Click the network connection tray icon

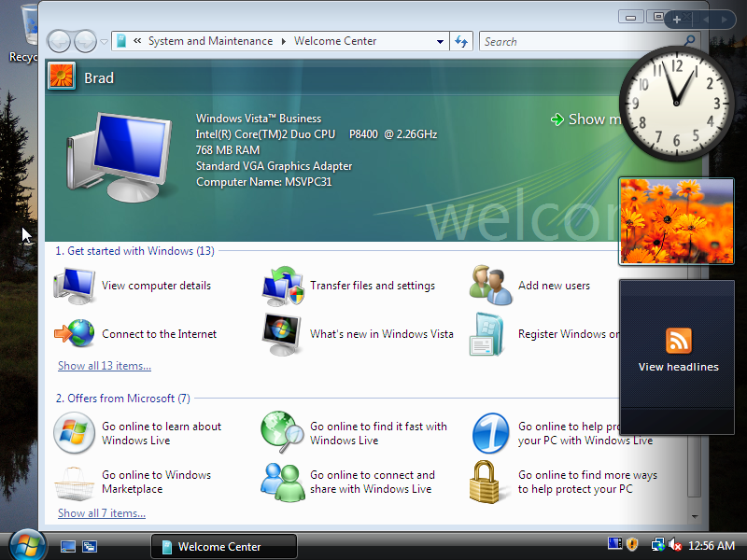[x=658, y=544]
